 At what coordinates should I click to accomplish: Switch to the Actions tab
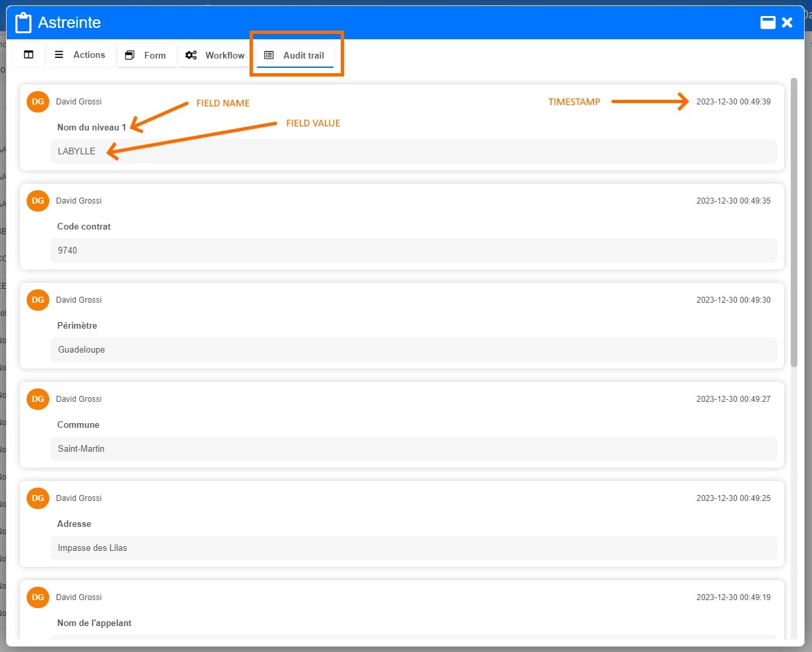89,55
